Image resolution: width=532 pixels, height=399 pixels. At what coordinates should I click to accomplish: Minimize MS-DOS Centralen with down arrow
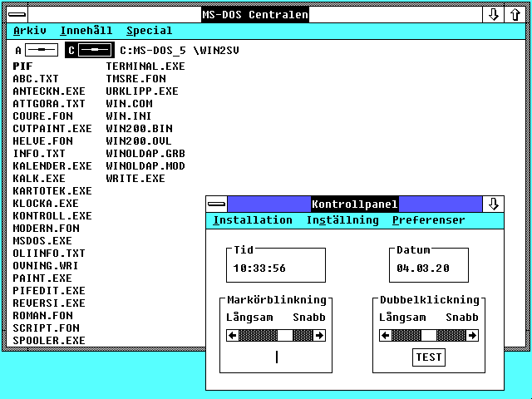pyautogui.click(x=493, y=15)
